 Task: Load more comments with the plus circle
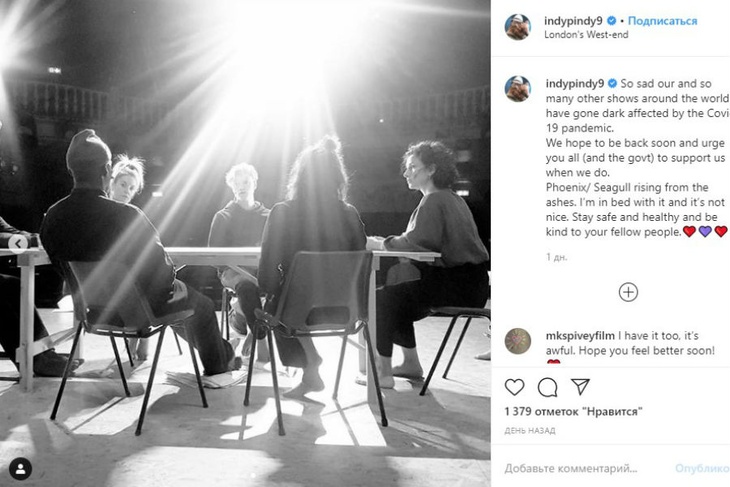[628, 292]
